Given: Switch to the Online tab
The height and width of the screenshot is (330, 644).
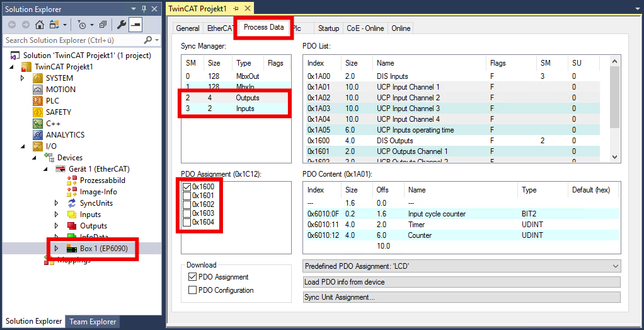Looking at the screenshot, I should pos(401,28).
